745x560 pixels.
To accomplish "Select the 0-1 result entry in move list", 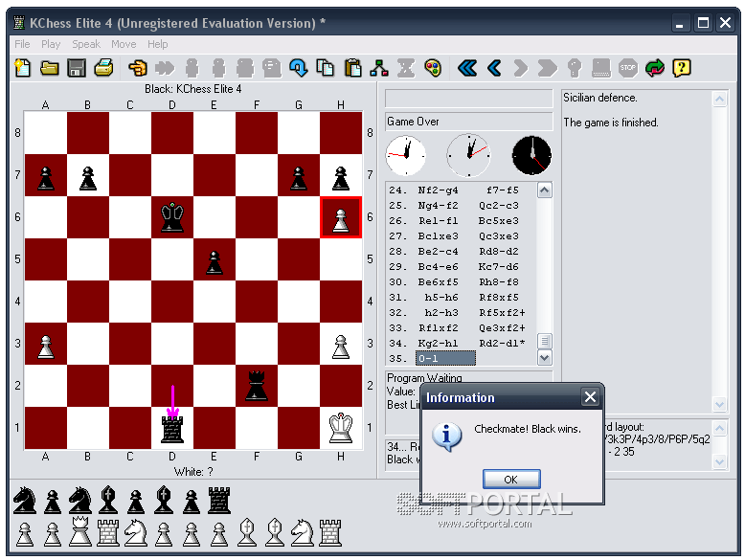I will pyautogui.click(x=445, y=358).
